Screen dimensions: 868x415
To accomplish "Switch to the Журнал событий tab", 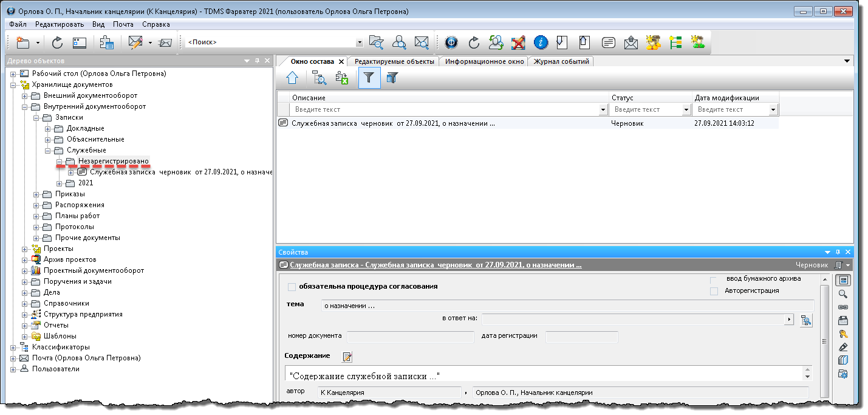I will tap(561, 61).
